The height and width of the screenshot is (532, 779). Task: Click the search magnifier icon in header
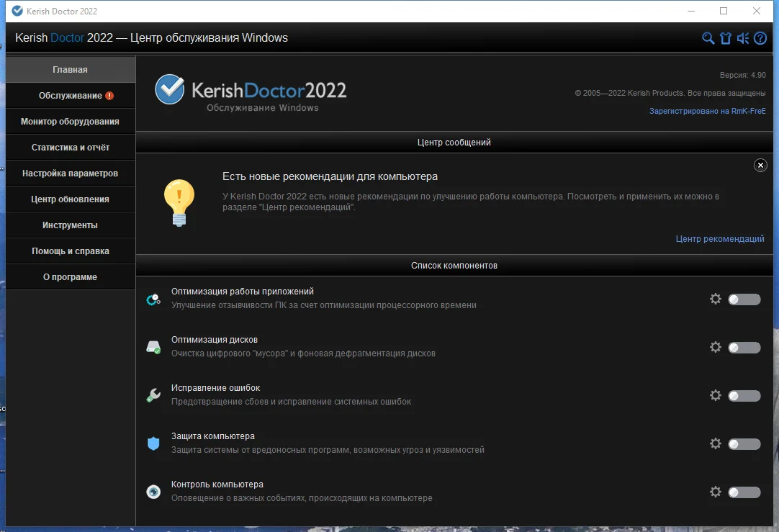(x=708, y=38)
